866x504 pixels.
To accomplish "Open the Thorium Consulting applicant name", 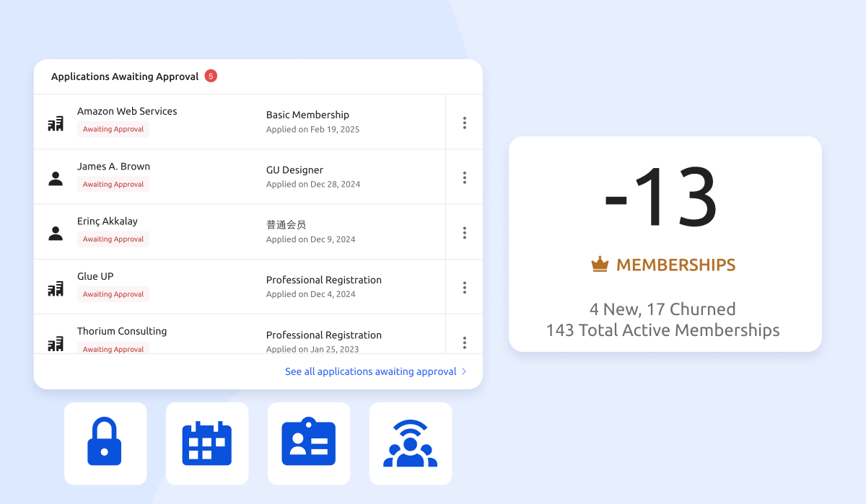I will coord(122,331).
